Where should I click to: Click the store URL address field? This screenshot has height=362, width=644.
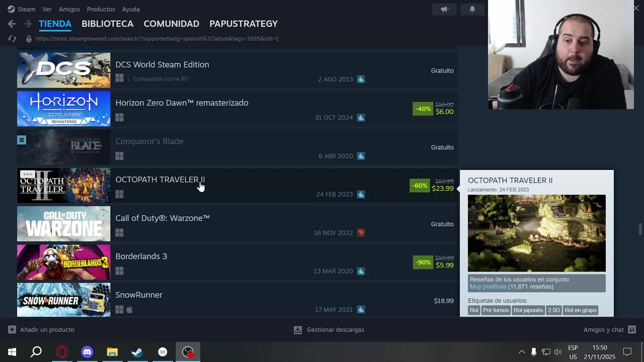pos(157,39)
